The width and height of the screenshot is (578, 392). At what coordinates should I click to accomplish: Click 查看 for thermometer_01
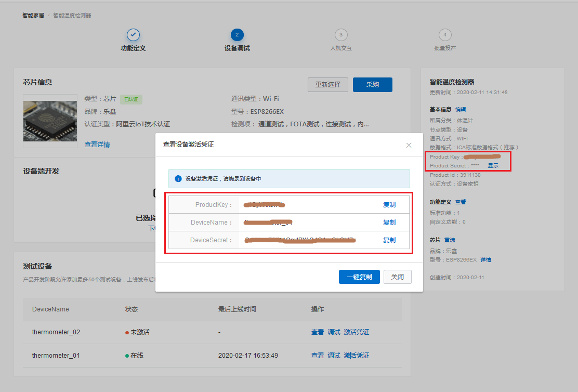click(318, 356)
